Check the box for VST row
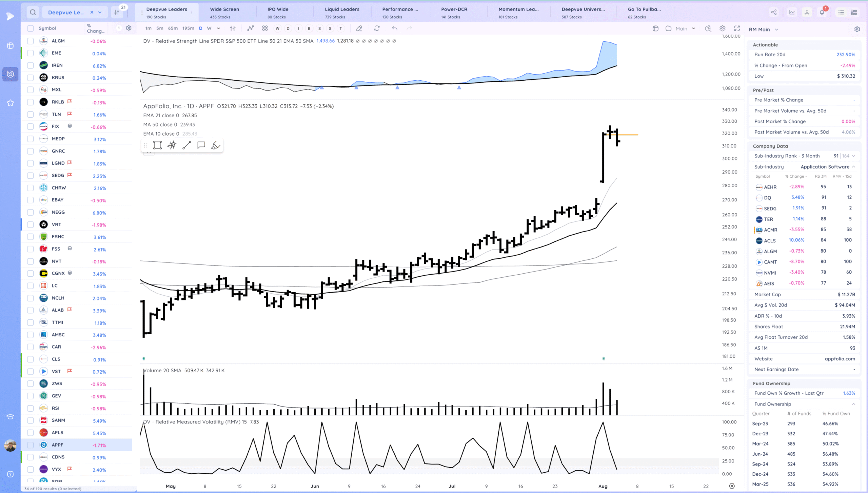This screenshot has width=868, height=493. click(x=31, y=371)
